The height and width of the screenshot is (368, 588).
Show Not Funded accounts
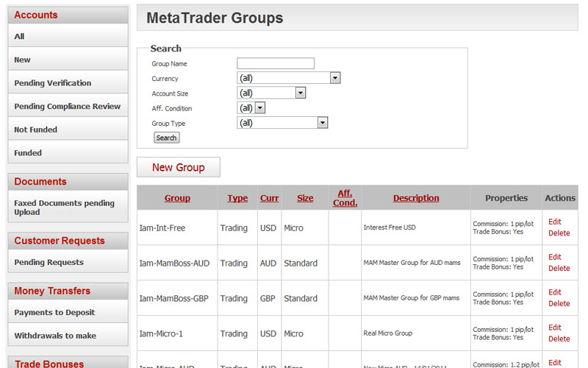(68, 130)
